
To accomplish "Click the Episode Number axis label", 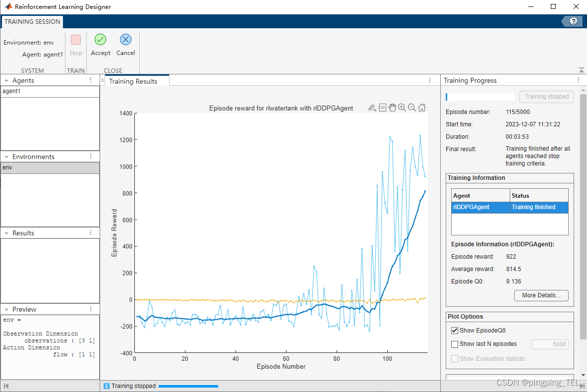I will pos(281,367).
